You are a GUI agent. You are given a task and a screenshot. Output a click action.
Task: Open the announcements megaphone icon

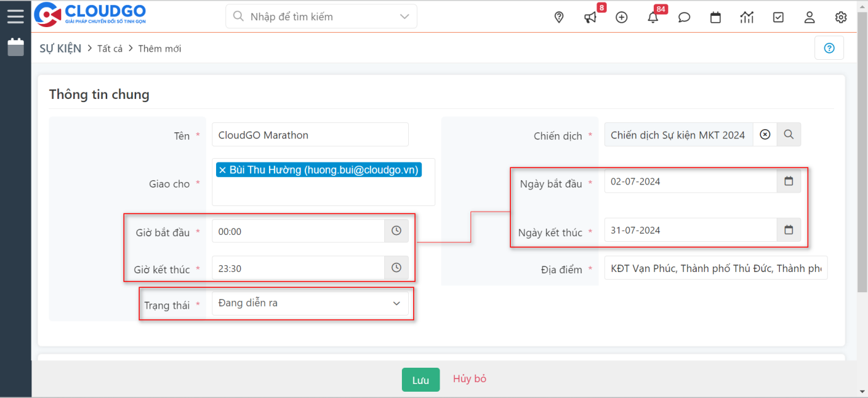pos(590,17)
